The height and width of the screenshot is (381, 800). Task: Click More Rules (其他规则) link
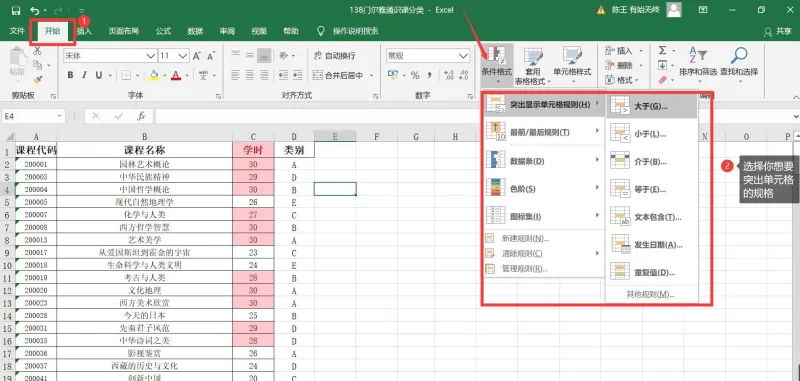(x=651, y=294)
